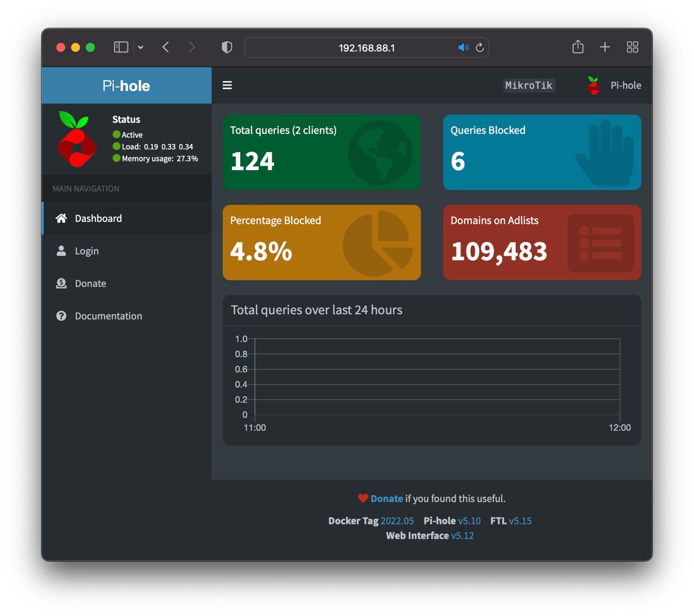Reload page with refresh icon
Viewport: 694px width, 616px height.
(x=480, y=48)
